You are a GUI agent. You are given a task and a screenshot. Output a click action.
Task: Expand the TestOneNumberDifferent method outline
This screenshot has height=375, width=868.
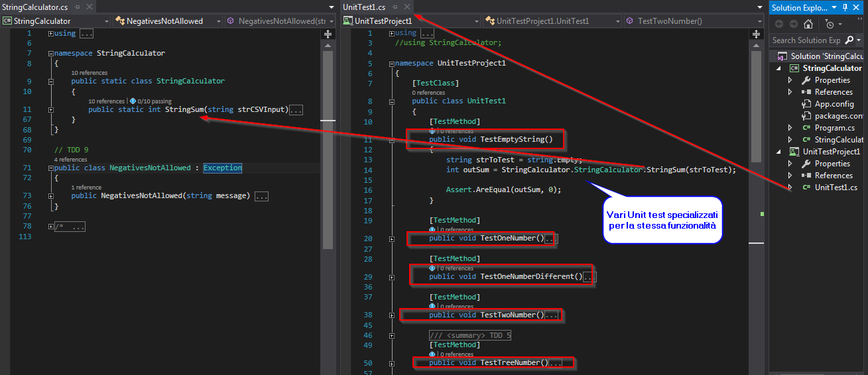point(392,277)
